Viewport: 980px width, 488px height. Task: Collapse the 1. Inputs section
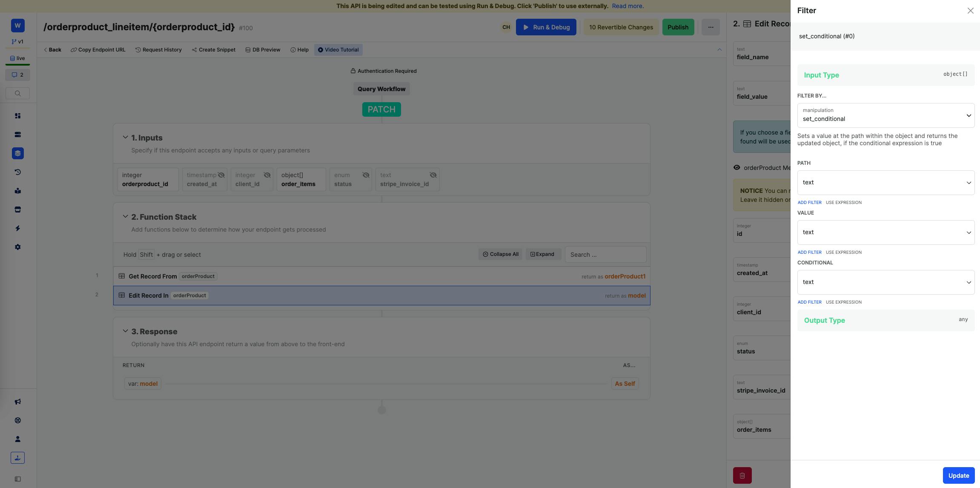(x=125, y=138)
